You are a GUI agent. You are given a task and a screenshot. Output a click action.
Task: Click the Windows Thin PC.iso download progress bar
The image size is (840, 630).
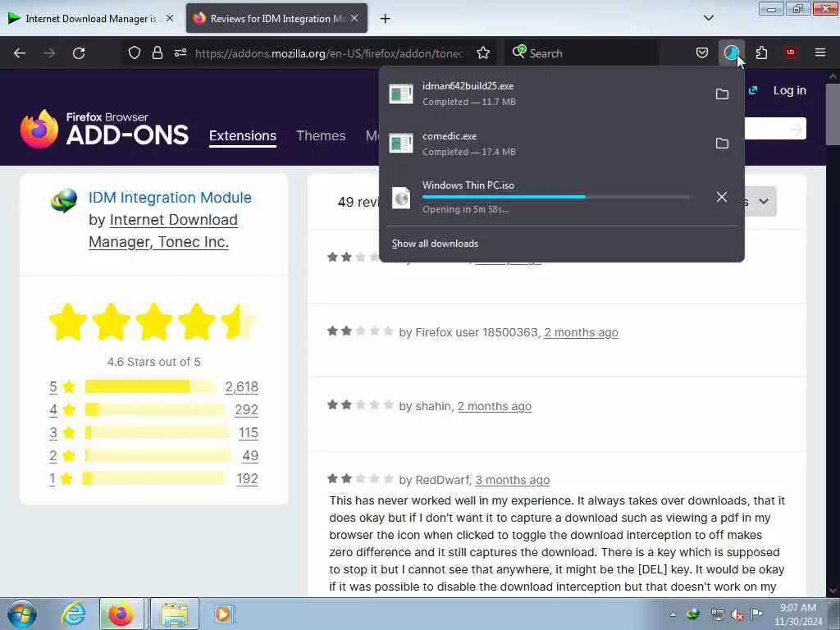(x=556, y=197)
